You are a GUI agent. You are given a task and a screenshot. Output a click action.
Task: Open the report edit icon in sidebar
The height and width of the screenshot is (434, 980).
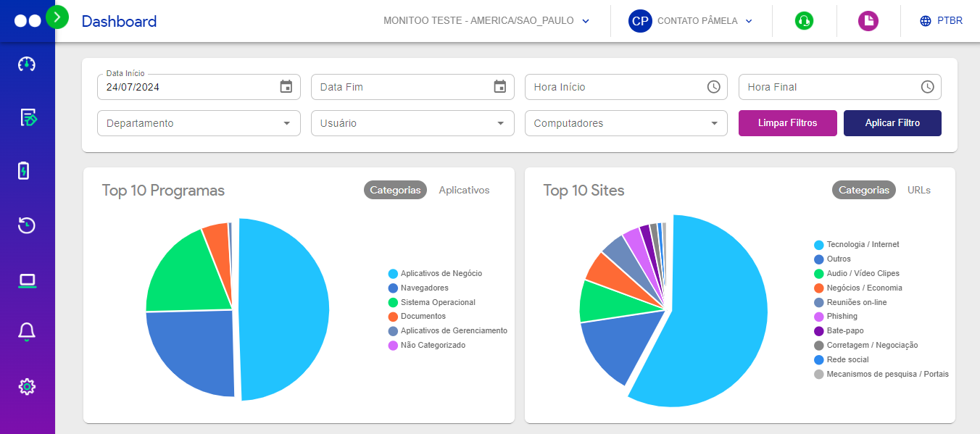click(28, 117)
